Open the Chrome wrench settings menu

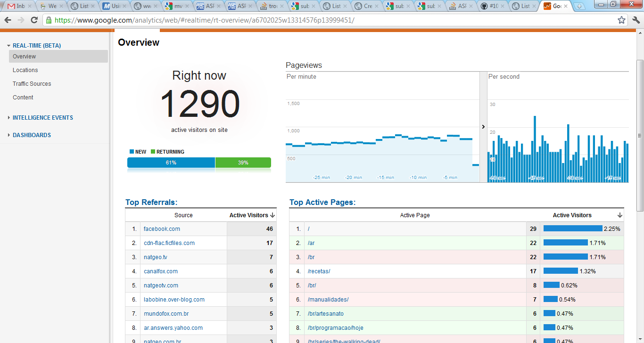coord(636,20)
